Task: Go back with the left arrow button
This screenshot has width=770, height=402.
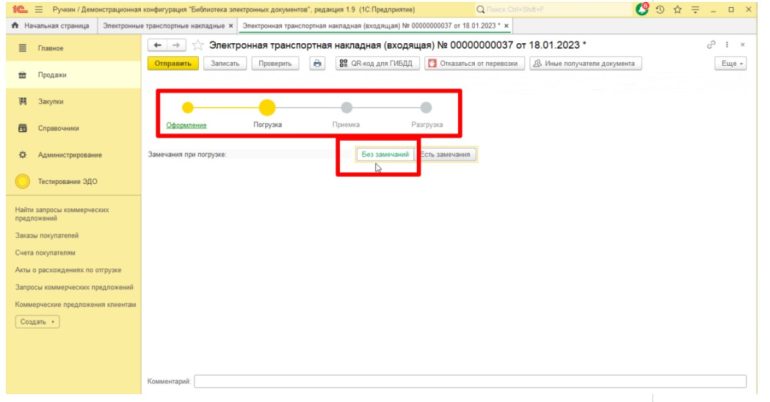Action: click(157, 45)
